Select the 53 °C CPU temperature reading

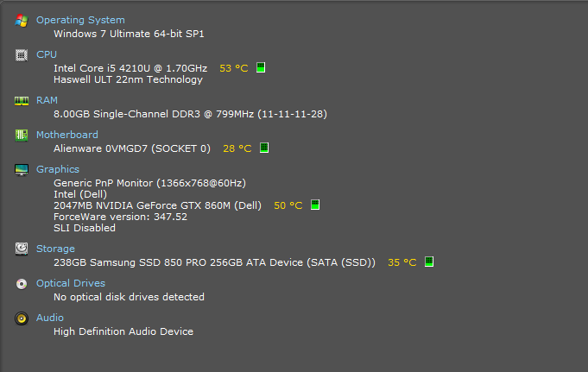[x=234, y=69]
